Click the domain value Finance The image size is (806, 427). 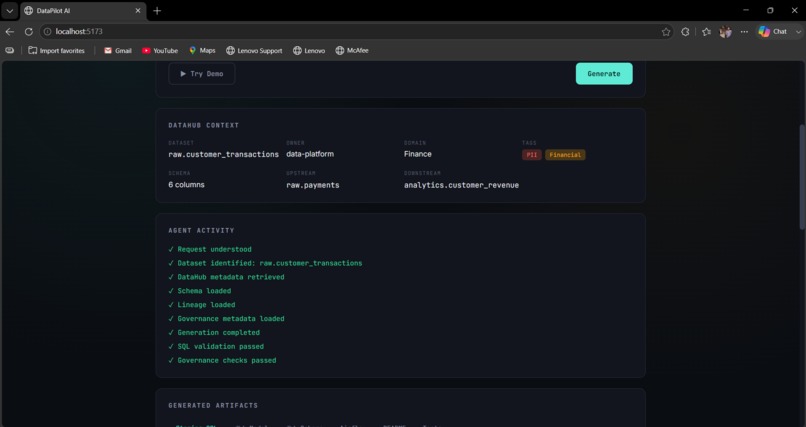(418, 154)
